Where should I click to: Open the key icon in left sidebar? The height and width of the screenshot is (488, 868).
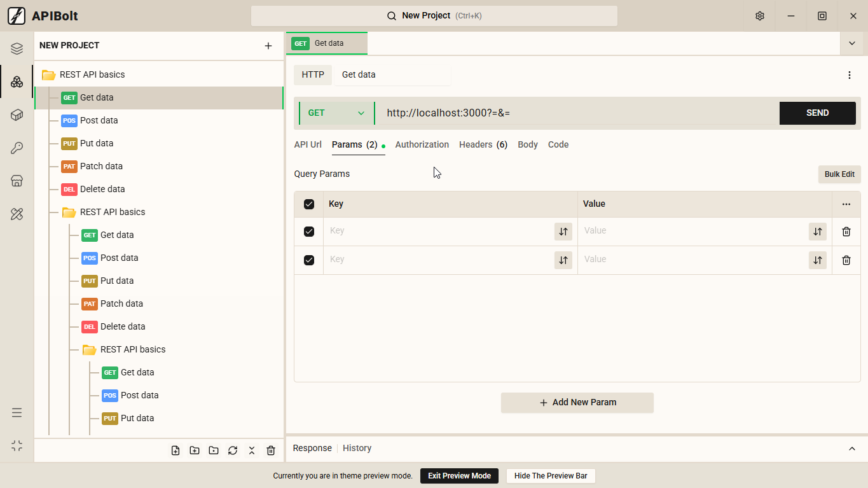17,148
